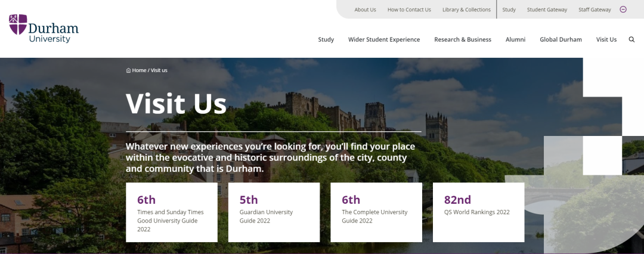Screen dimensions: 644x254
Task: Open Times and Sunday Times ranking card
Action: (172, 212)
